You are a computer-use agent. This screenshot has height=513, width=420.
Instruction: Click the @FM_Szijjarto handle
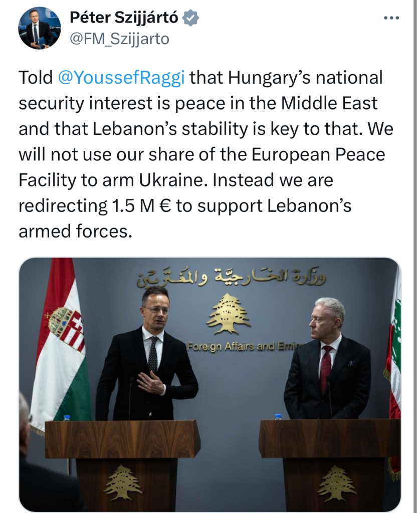click(x=119, y=39)
